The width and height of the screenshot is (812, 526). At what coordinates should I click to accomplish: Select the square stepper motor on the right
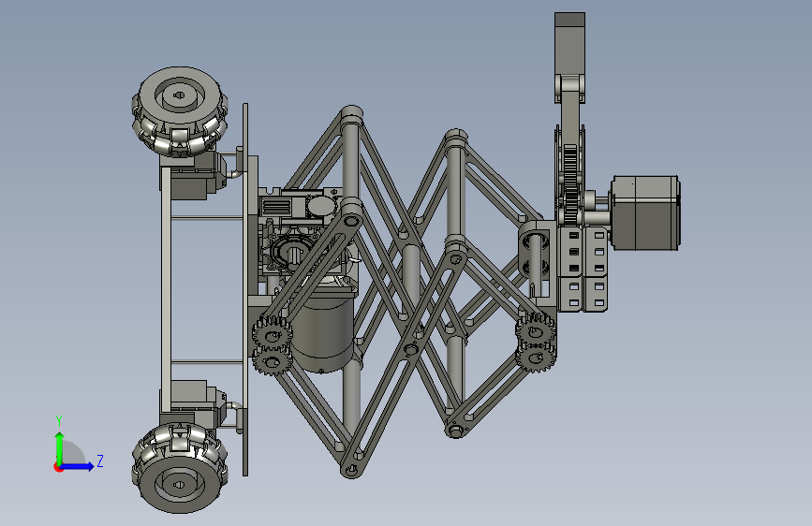(x=645, y=212)
